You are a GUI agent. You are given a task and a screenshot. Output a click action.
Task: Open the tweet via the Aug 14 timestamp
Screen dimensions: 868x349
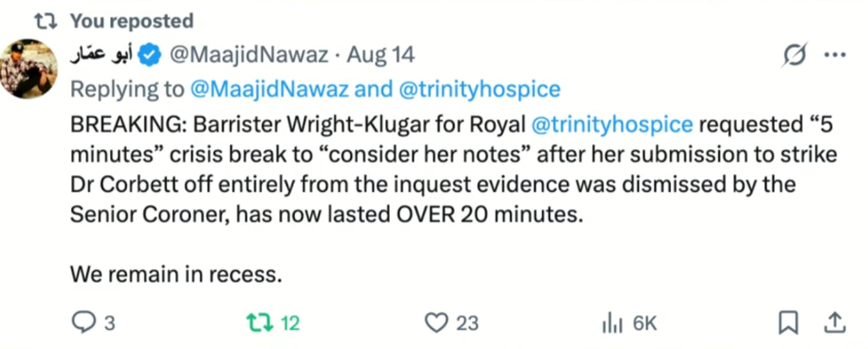coord(381,55)
